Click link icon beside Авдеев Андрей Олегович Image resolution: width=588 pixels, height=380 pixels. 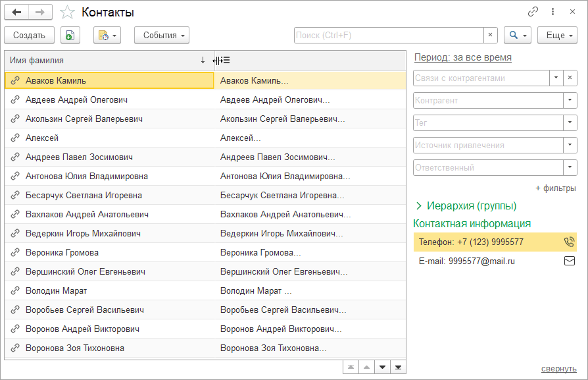pyautogui.click(x=15, y=100)
